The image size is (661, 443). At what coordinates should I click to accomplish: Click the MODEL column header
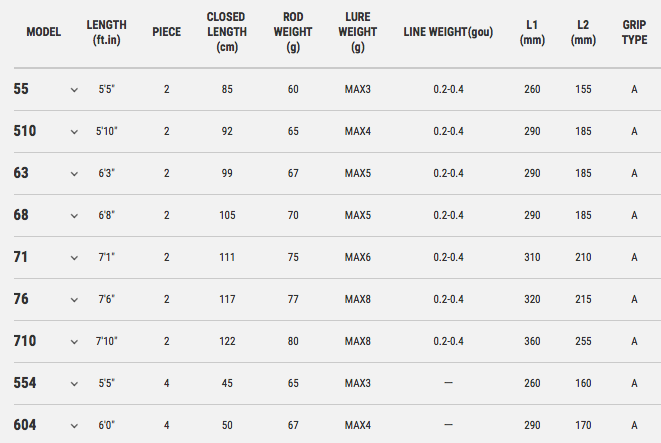(44, 32)
